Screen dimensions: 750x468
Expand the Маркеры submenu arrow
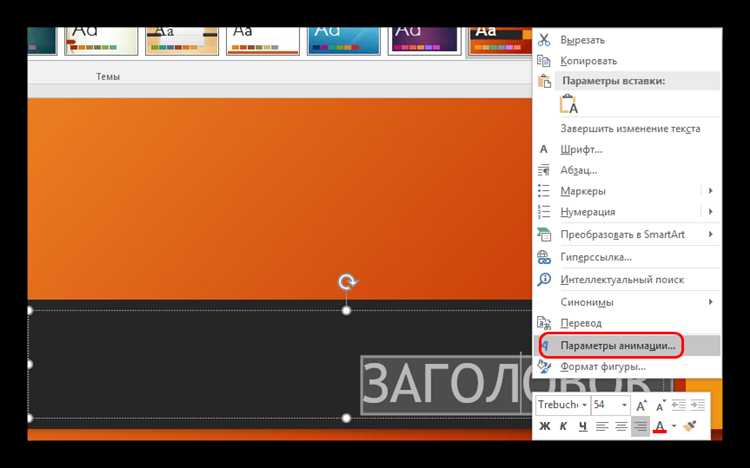pos(711,190)
